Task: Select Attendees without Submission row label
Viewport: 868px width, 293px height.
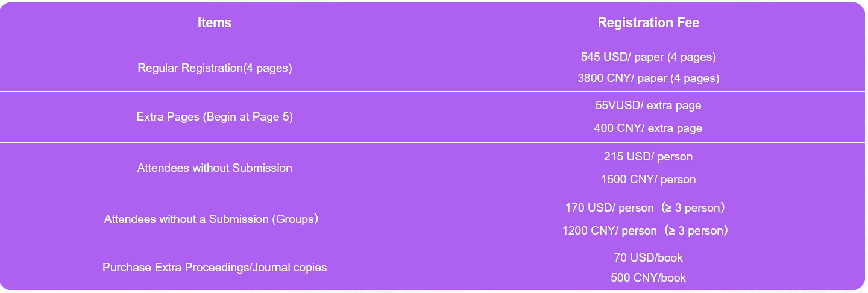Action: [215, 168]
